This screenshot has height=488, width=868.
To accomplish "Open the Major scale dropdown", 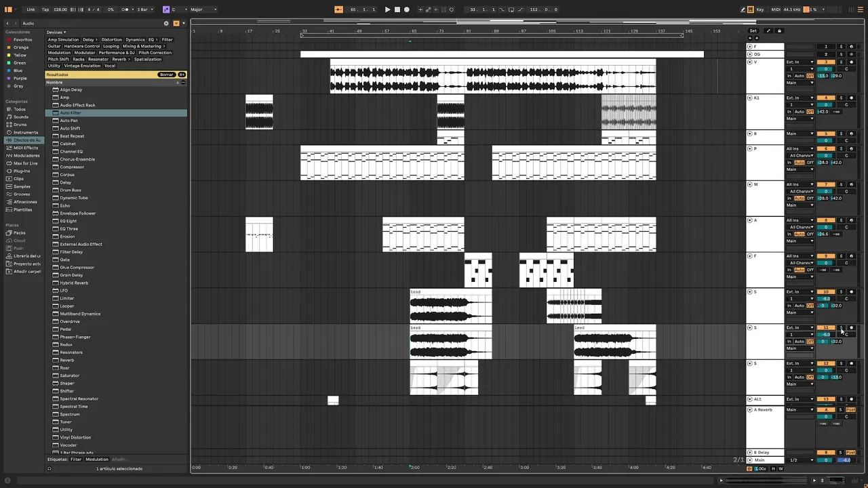I will (x=203, y=9).
